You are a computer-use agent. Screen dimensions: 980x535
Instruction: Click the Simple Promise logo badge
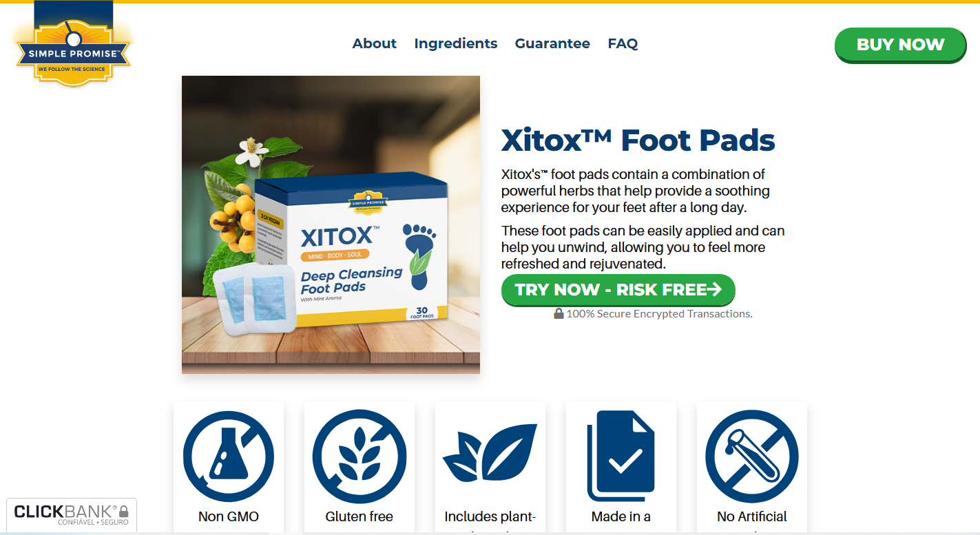tap(73, 45)
